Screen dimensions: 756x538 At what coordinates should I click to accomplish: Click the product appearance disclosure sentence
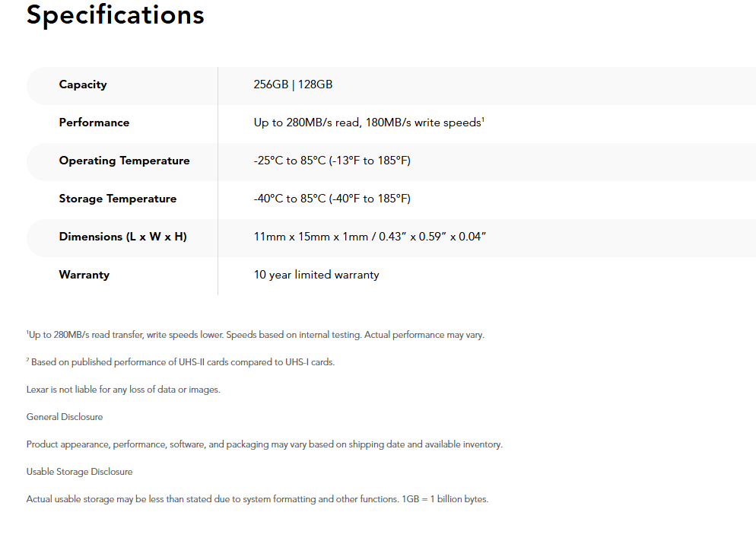click(264, 444)
